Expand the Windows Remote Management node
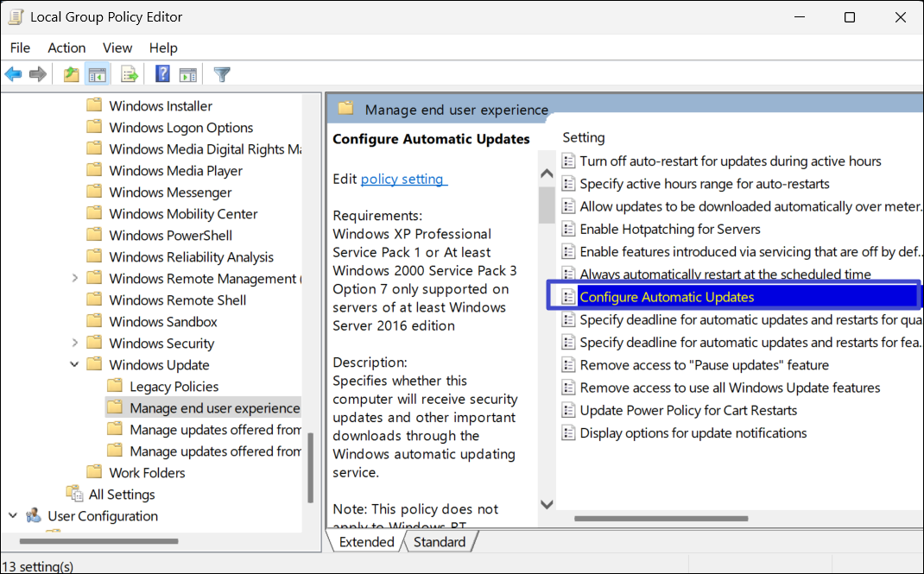 74,279
